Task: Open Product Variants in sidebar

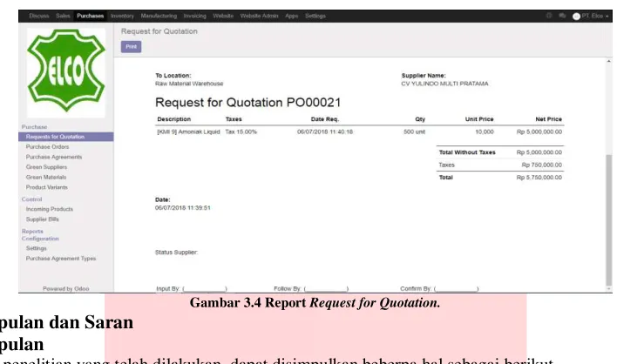Action: point(47,187)
